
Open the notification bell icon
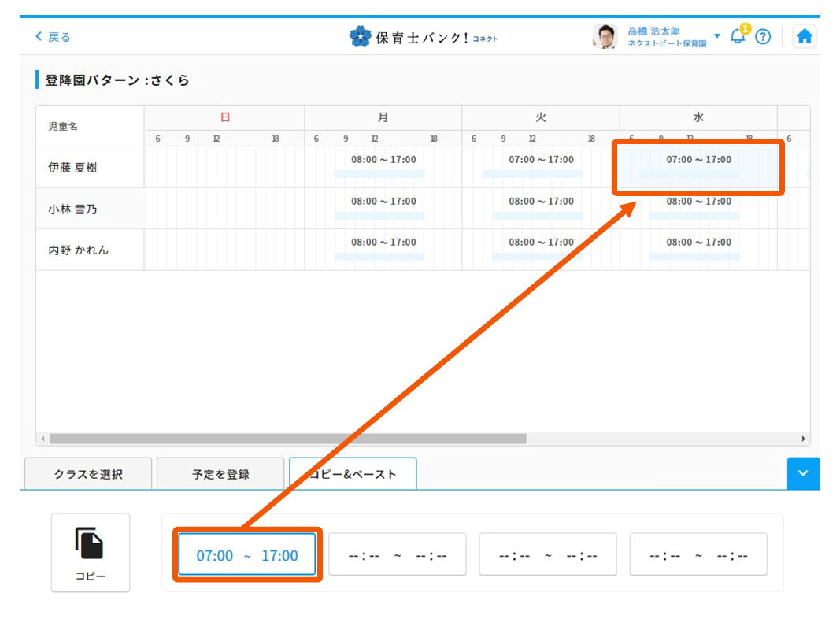click(737, 36)
